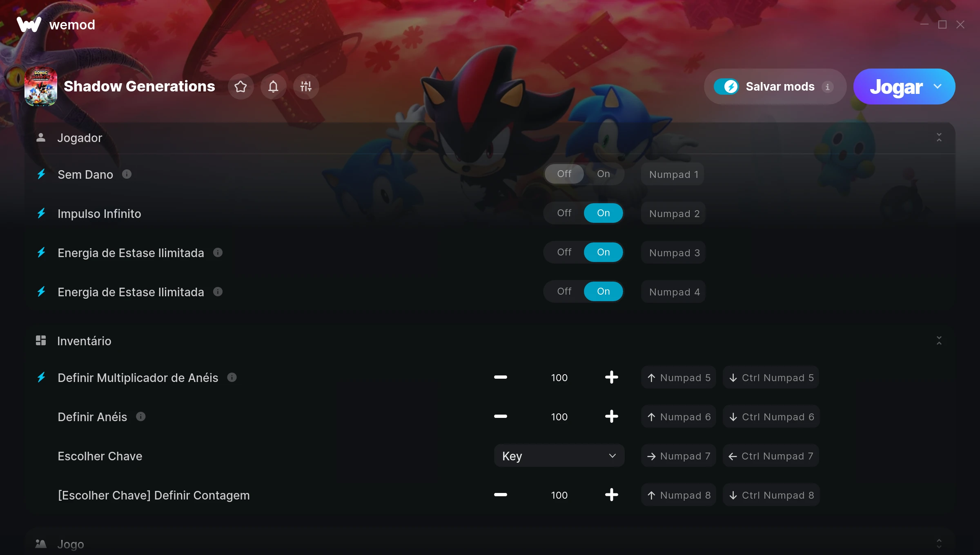Image resolution: width=980 pixels, height=555 pixels.
Task: Open the mod settings sliders icon
Action: (x=306, y=87)
